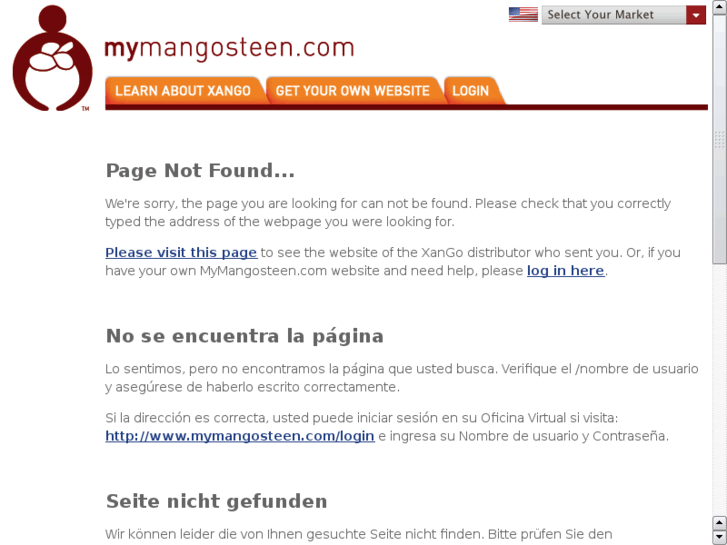This screenshot has height=545, width=727.
Task: Follow the 'Please visit this page' link
Action: tap(181, 253)
